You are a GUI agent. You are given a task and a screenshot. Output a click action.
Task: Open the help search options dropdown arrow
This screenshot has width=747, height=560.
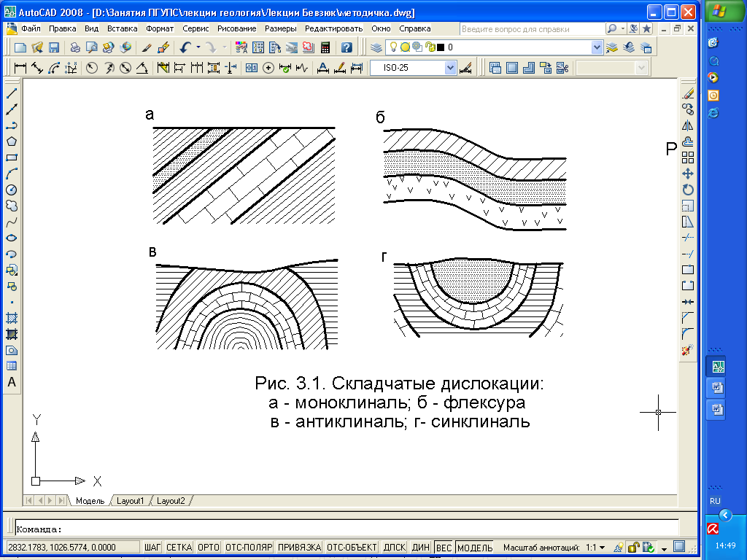623,28
